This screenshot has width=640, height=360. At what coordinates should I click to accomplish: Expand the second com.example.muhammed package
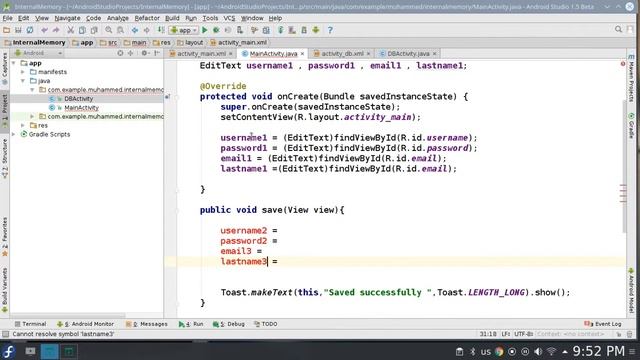(32, 117)
